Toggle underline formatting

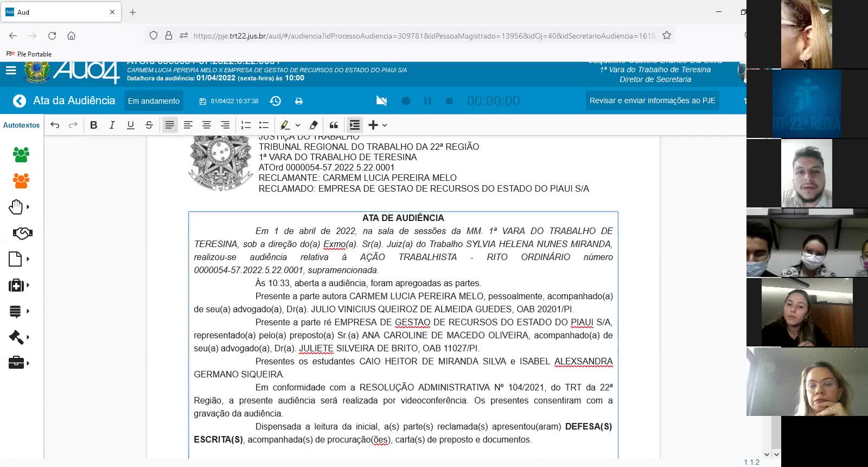[131, 125]
